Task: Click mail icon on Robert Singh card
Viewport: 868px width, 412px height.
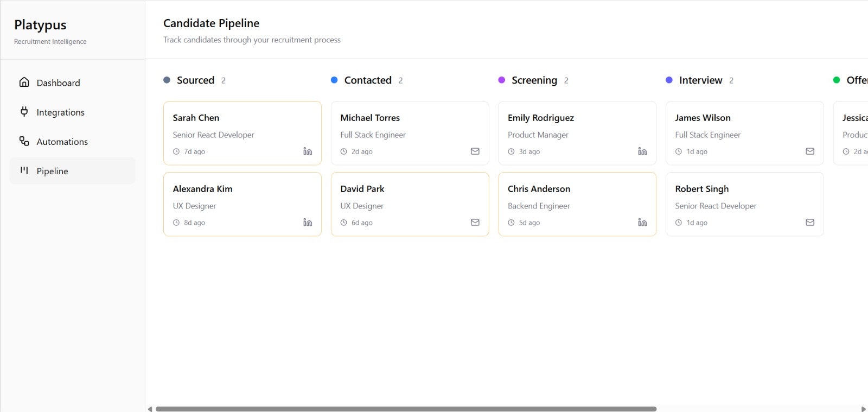Action: [810, 223]
